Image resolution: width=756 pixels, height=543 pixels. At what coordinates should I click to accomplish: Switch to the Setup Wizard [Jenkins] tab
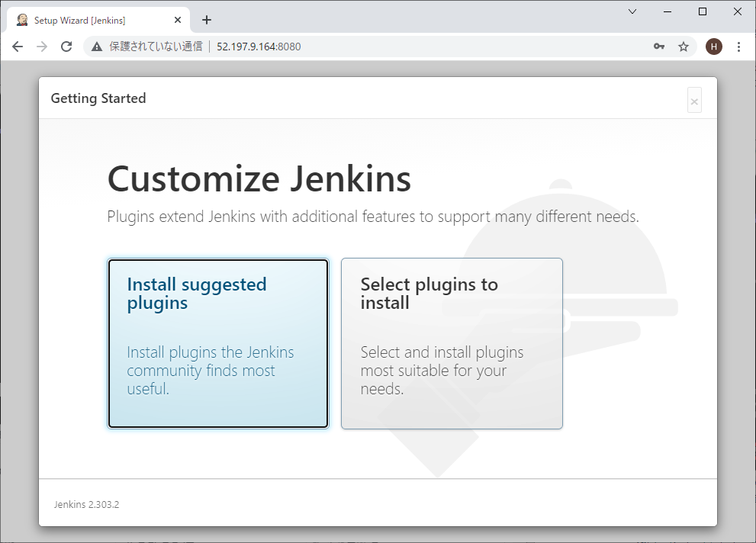[92, 20]
